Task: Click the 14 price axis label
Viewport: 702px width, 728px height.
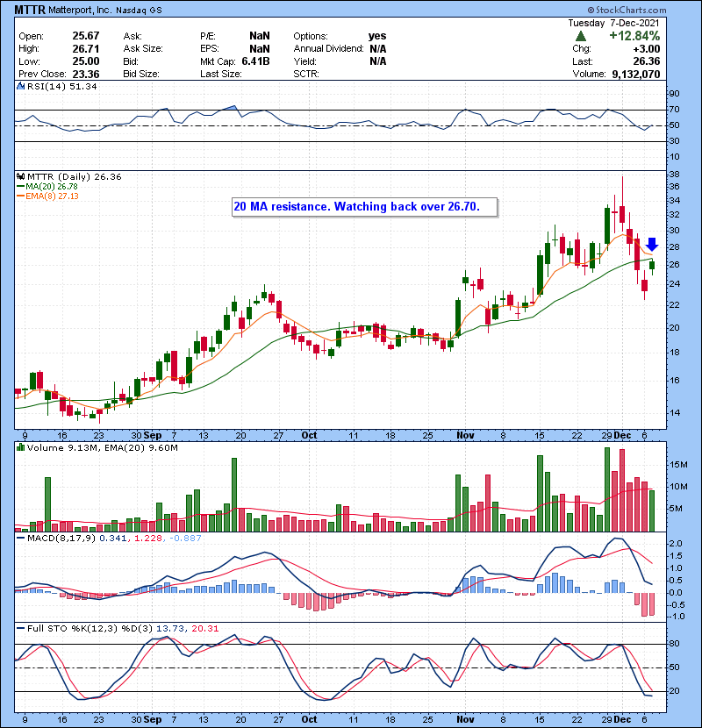Action: click(674, 413)
